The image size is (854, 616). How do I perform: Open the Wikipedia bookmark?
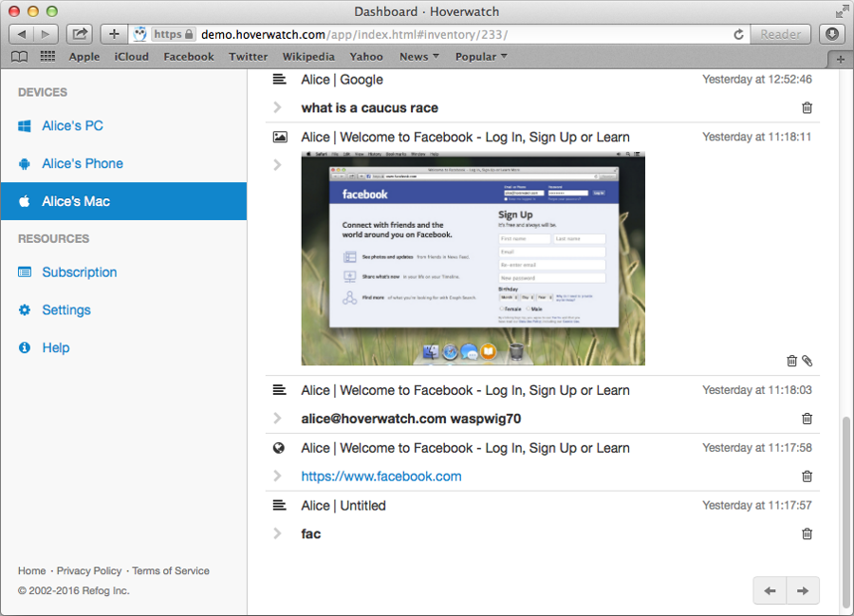(308, 57)
